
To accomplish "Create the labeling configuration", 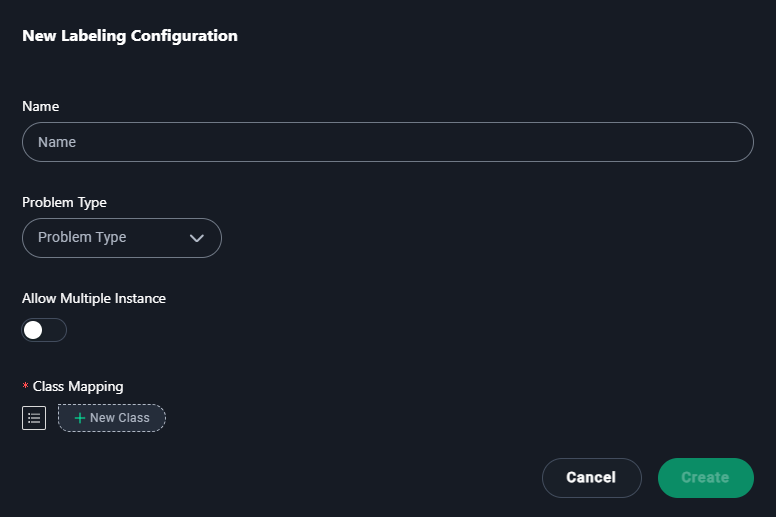I will (x=706, y=478).
